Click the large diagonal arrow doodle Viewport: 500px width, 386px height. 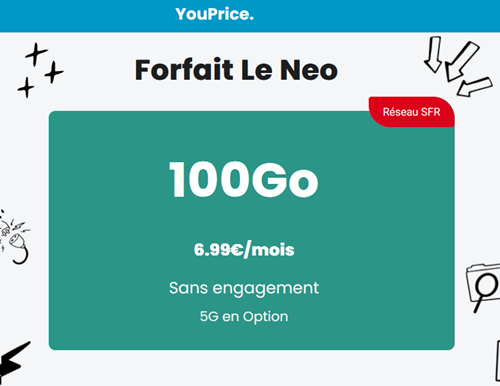(x=462, y=62)
